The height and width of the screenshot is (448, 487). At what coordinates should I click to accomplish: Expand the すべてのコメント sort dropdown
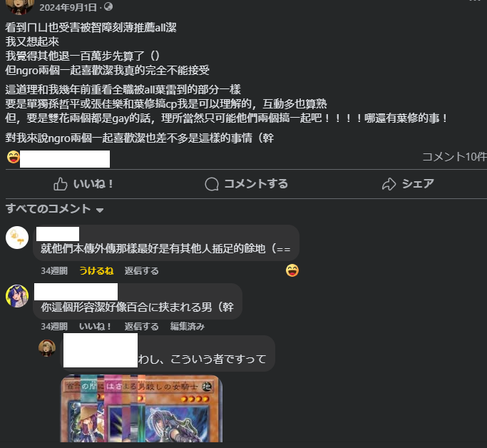[x=55, y=209]
